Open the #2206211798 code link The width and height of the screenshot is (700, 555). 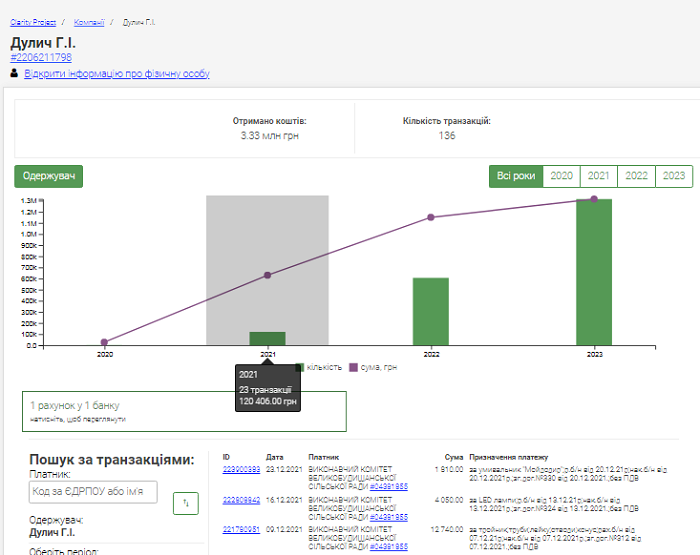click(41, 58)
